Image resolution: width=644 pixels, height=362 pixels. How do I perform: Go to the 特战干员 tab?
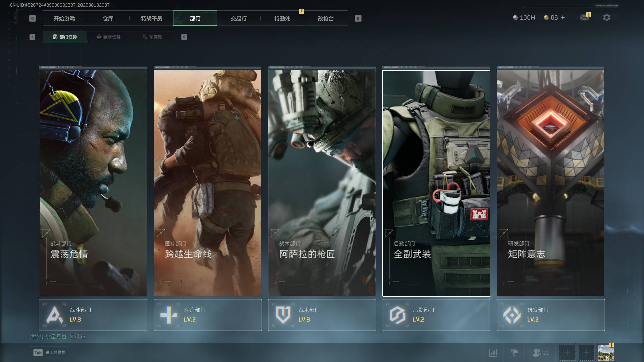coord(152,18)
